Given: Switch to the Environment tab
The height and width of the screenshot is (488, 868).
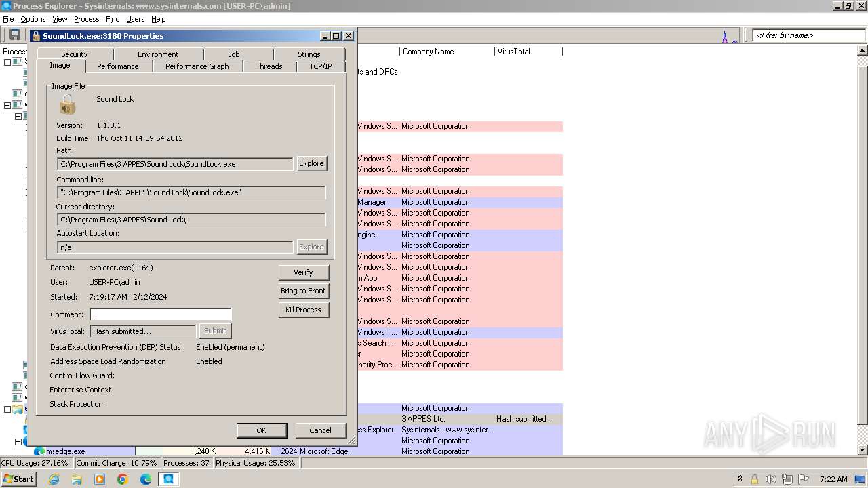Looking at the screenshot, I should point(158,54).
